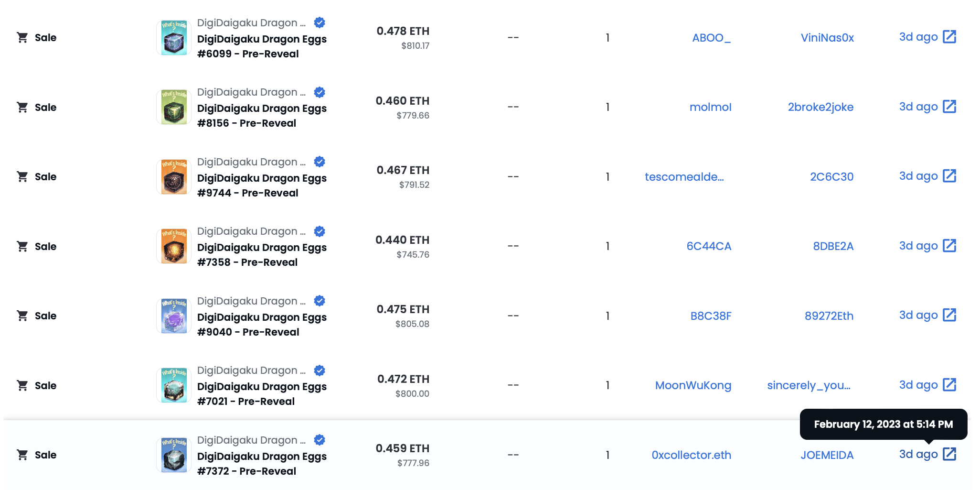Open the #9040 purple egg thumbnail
Image resolution: width=980 pixels, height=490 pixels.
(x=174, y=316)
